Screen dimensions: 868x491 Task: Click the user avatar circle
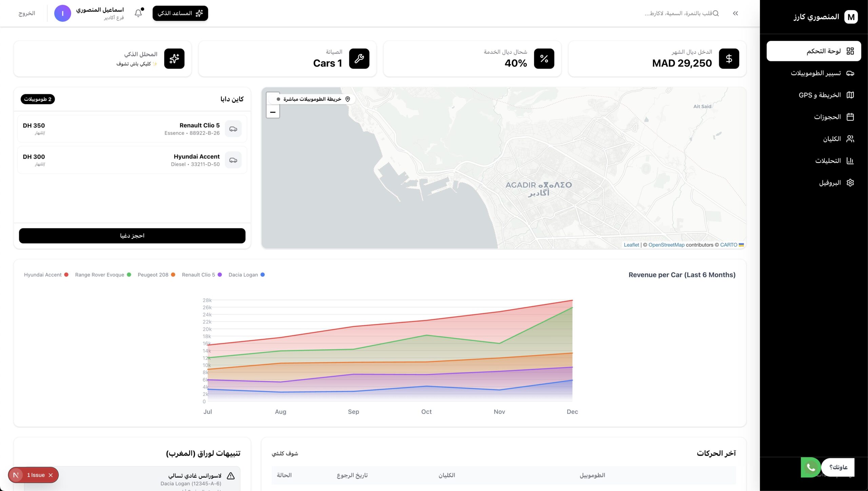coord(63,13)
